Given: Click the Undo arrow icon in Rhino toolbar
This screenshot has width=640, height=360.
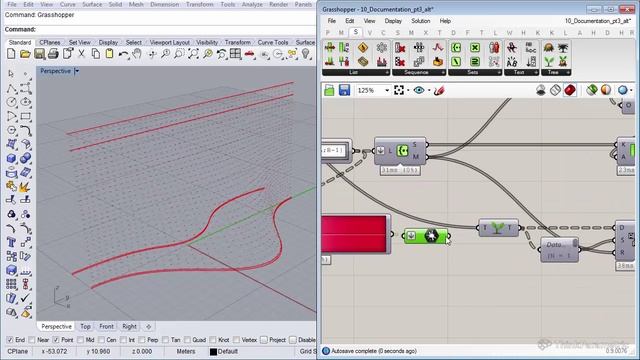Looking at the screenshot, I should tap(123, 53).
